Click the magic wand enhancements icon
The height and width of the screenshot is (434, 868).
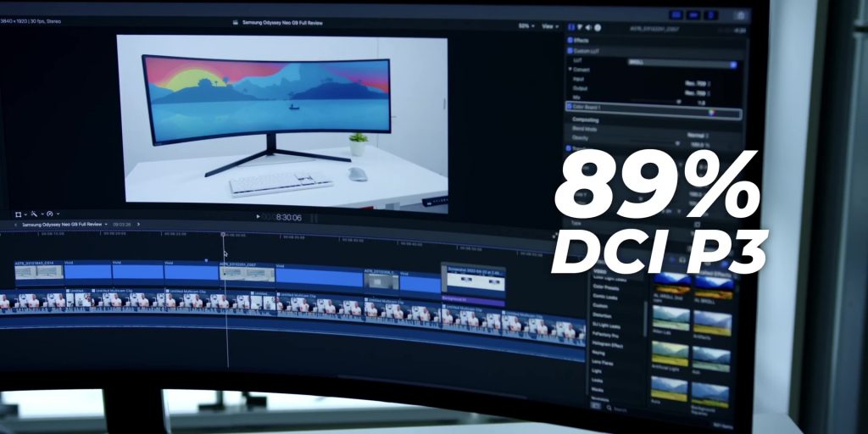tap(34, 214)
